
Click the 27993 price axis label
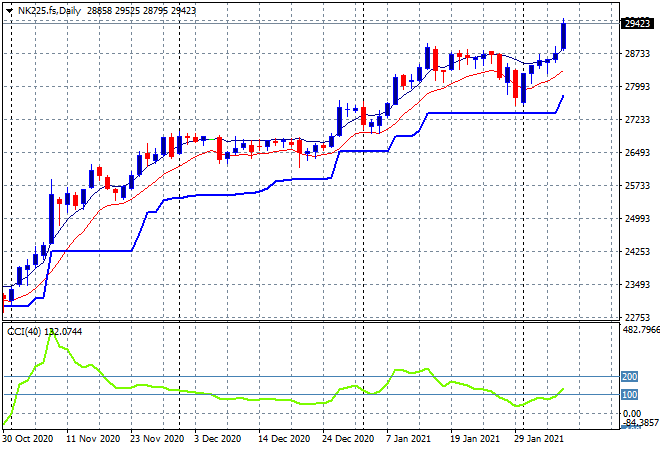click(637, 86)
